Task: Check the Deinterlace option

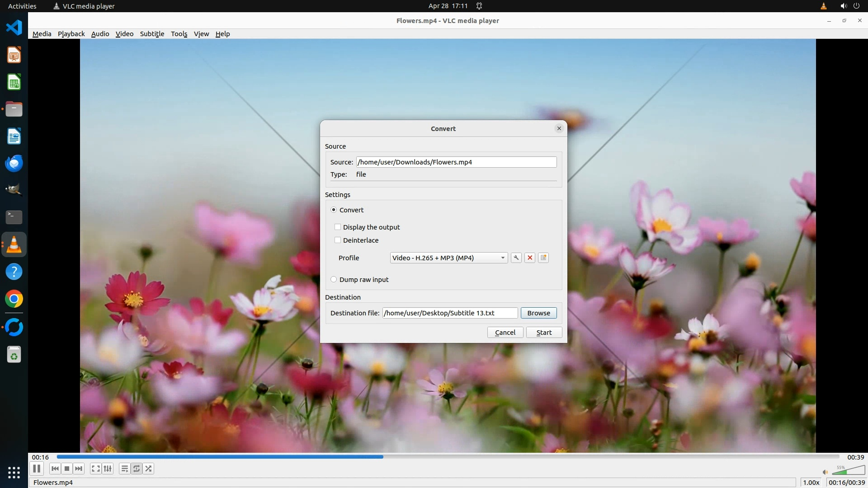Action: click(338, 240)
